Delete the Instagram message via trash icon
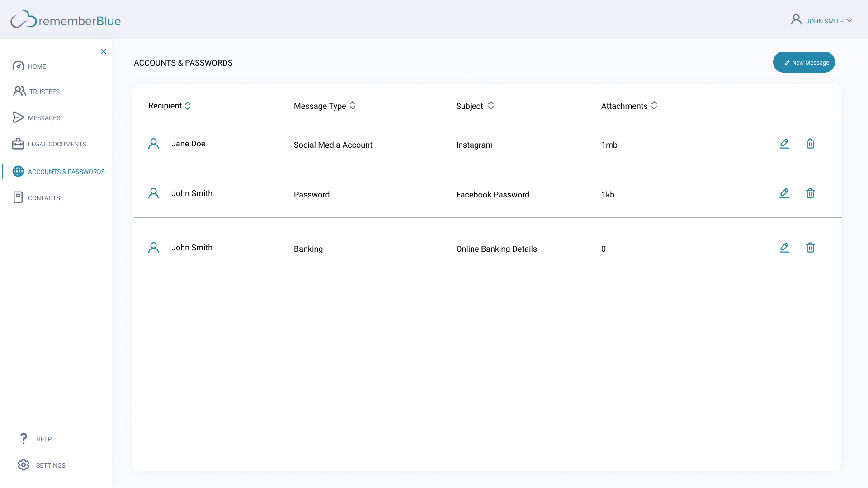Image resolution: width=868 pixels, height=488 pixels. 810,144
